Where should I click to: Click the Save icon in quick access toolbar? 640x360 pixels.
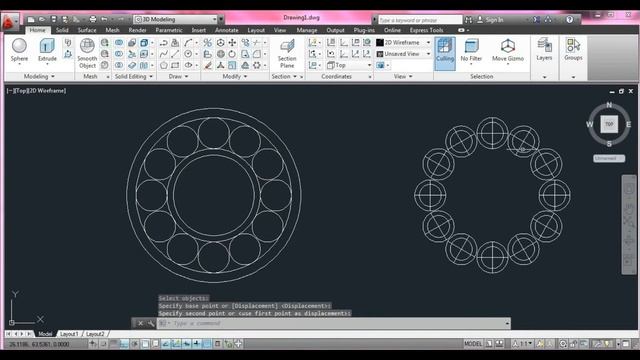click(53, 19)
